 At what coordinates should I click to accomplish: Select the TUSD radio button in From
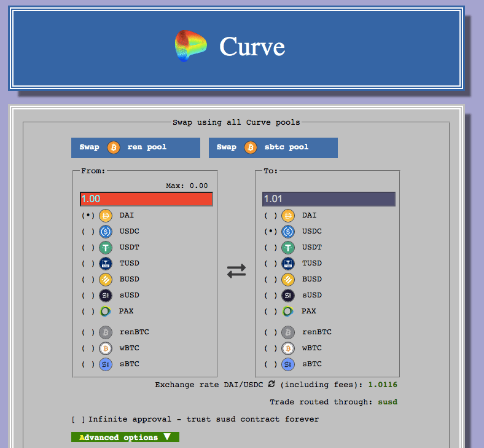click(x=88, y=264)
